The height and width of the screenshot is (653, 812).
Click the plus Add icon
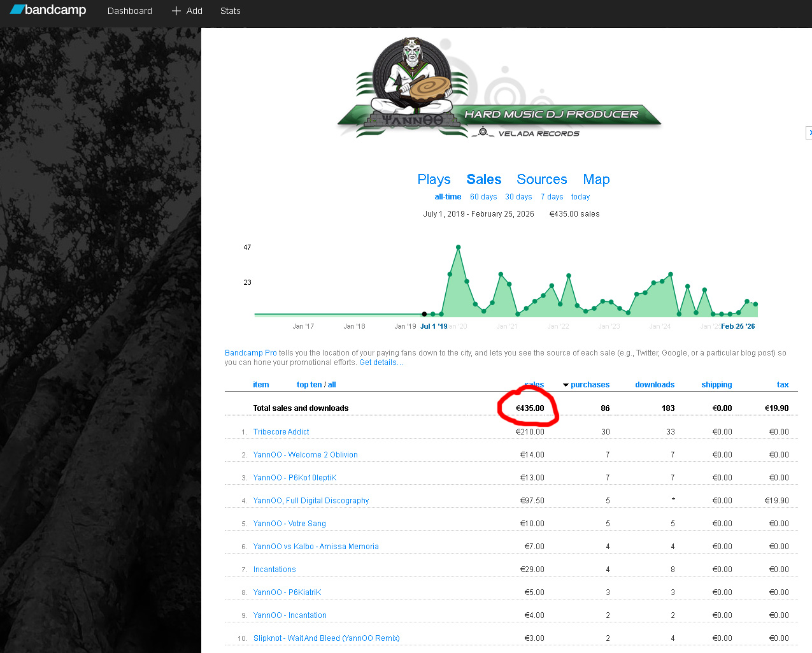pyautogui.click(x=176, y=11)
